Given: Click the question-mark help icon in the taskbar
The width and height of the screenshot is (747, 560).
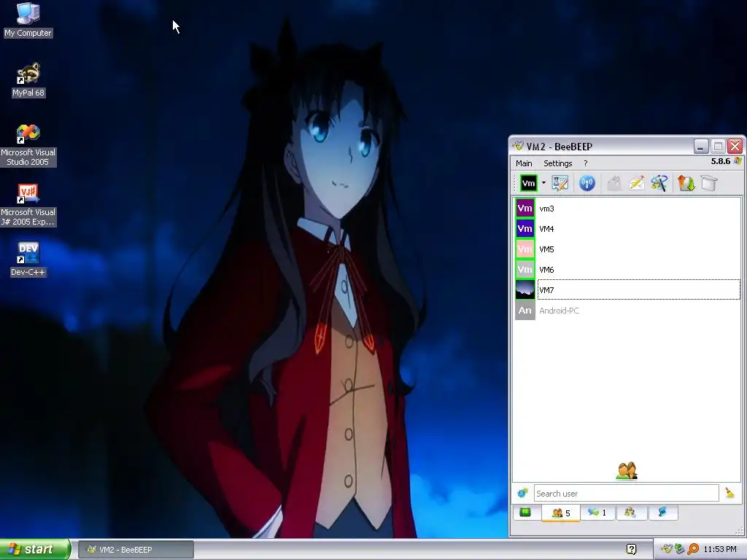Looking at the screenshot, I should (x=631, y=550).
